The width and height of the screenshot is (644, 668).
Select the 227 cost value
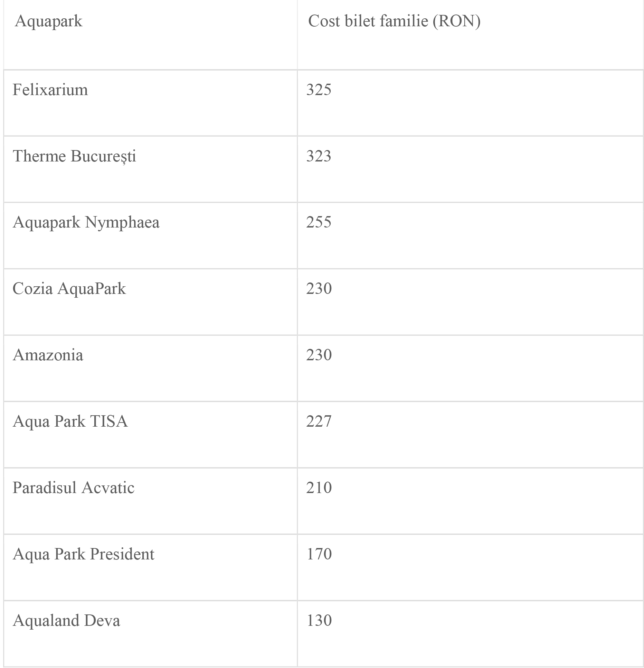point(319,421)
